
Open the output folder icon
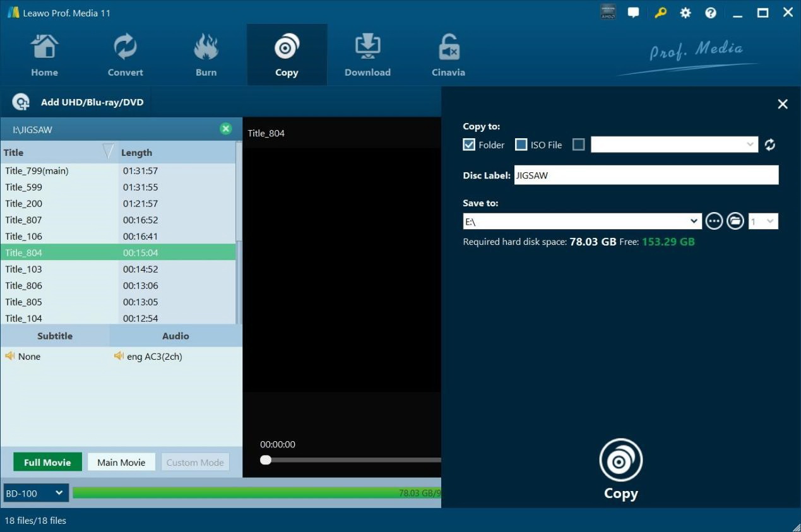pos(735,221)
